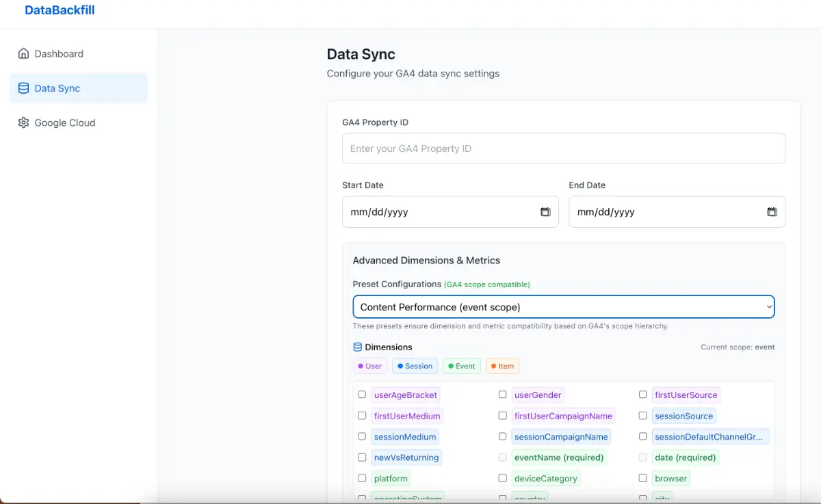Click the Item scope tag
The width and height of the screenshot is (821, 504).
(502, 367)
